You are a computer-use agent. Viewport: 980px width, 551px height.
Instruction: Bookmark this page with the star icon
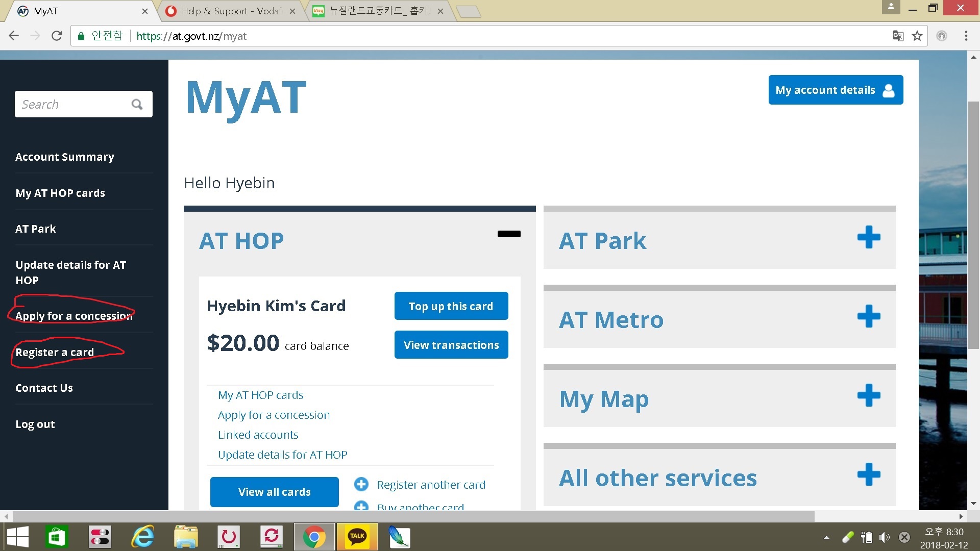coord(917,36)
